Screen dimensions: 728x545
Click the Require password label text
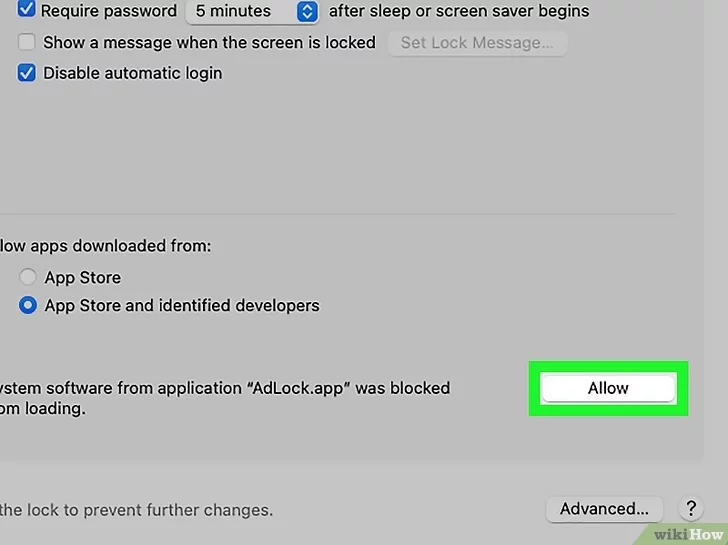point(109,12)
